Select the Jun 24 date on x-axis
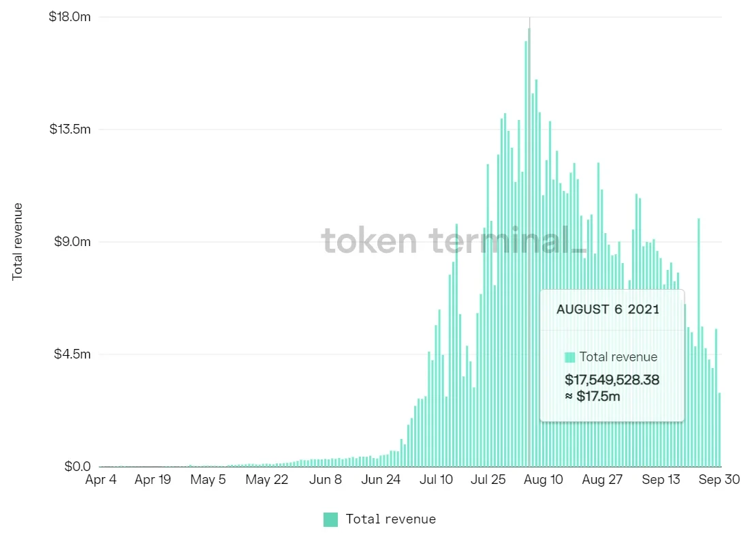The image size is (756, 533). click(x=381, y=480)
